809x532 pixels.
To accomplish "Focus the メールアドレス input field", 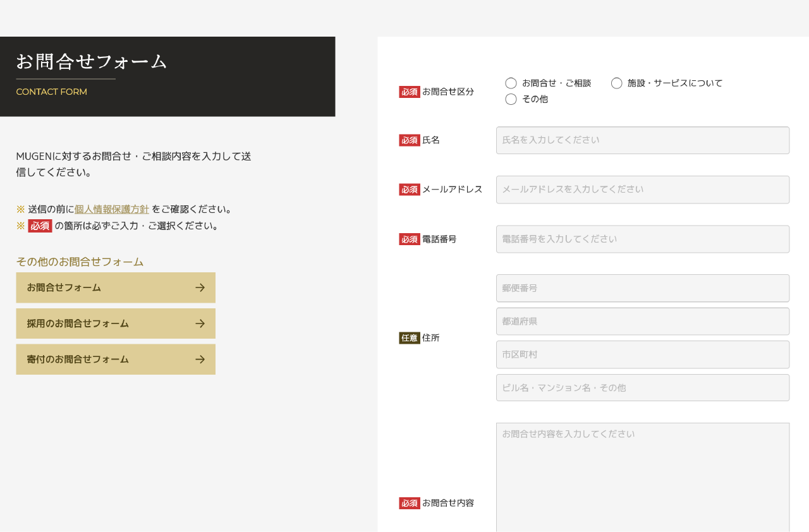I will coord(642,190).
